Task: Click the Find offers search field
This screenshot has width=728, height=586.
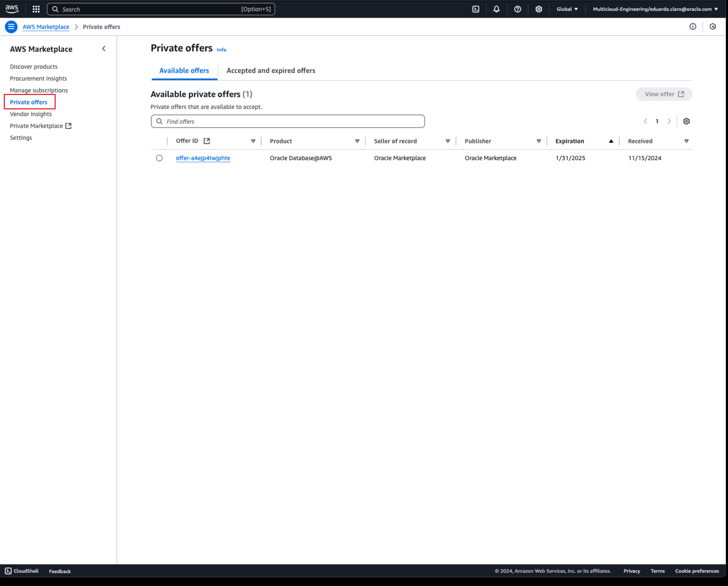Action: 287,121
